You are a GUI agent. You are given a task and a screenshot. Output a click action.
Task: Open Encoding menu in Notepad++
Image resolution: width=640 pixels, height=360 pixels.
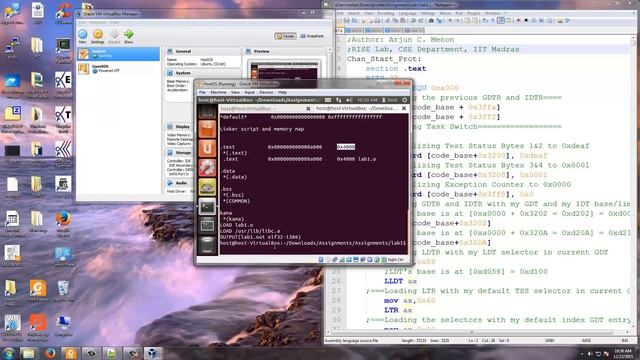coord(386,13)
